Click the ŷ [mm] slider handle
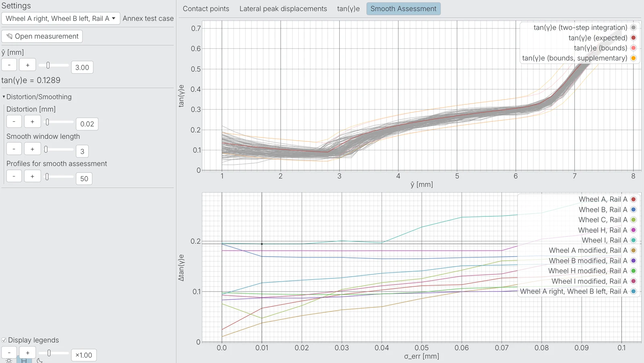 [48, 65]
